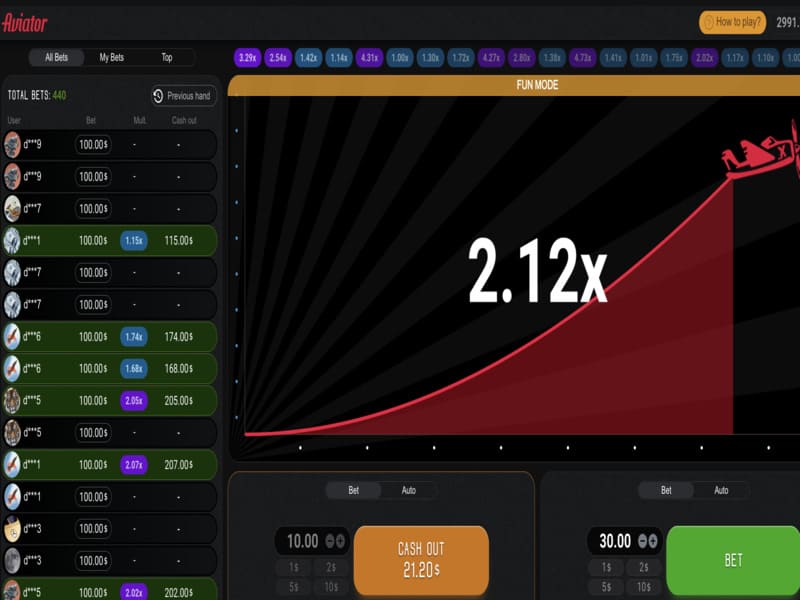Switch to the All Bets tab

pyautogui.click(x=57, y=57)
